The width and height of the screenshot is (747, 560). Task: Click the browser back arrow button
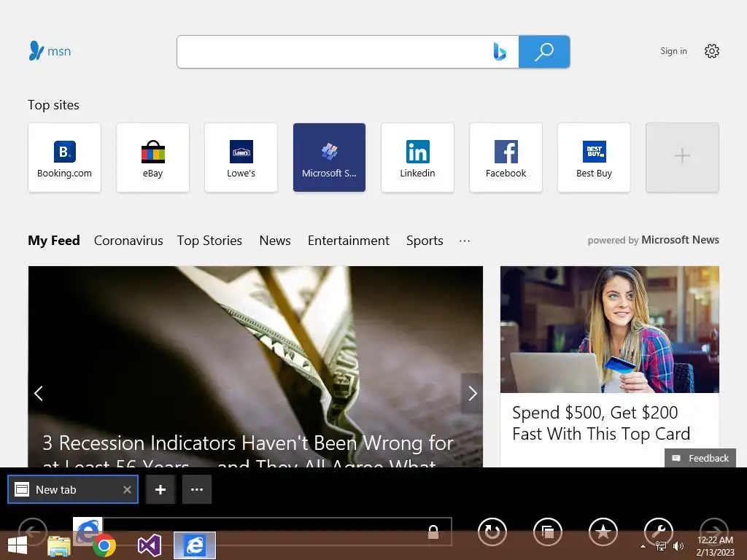point(32,532)
